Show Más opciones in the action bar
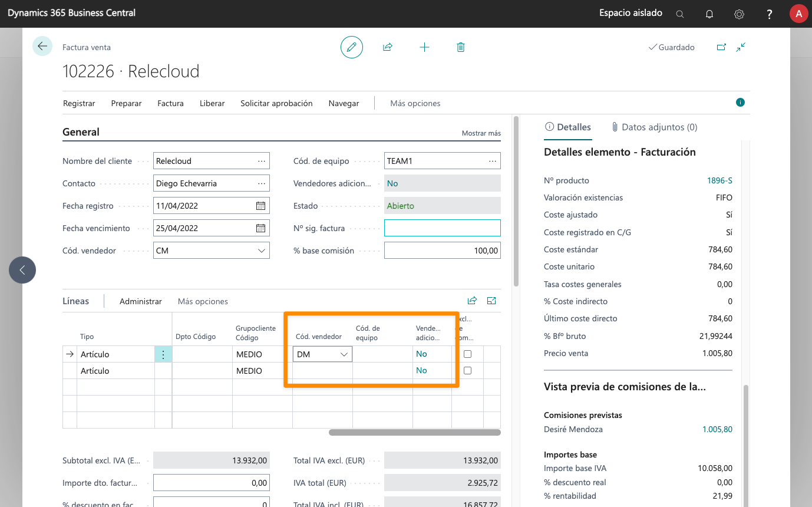The image size is (812, 507). point(415,103)
